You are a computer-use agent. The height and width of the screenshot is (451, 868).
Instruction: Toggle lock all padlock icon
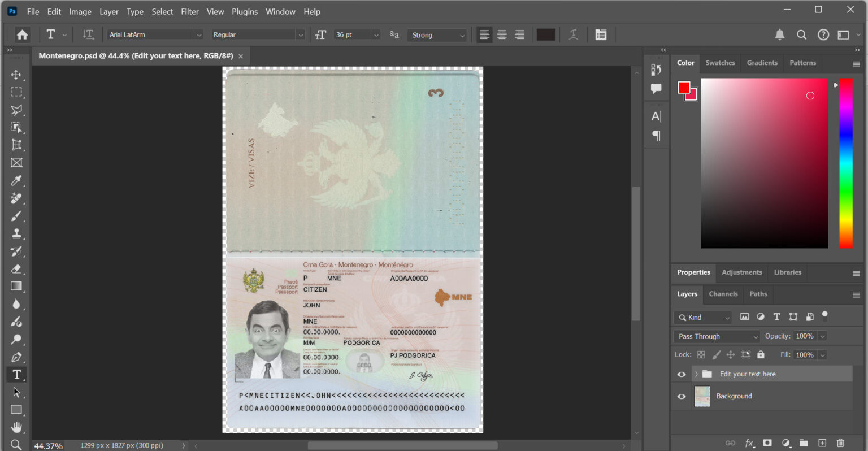(x=761, y=355)
